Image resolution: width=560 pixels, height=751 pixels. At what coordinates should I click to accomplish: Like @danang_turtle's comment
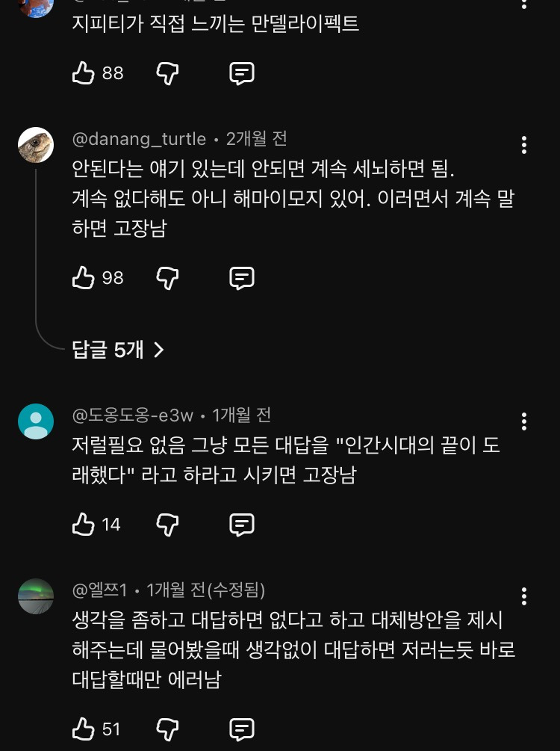coord(83,278)
